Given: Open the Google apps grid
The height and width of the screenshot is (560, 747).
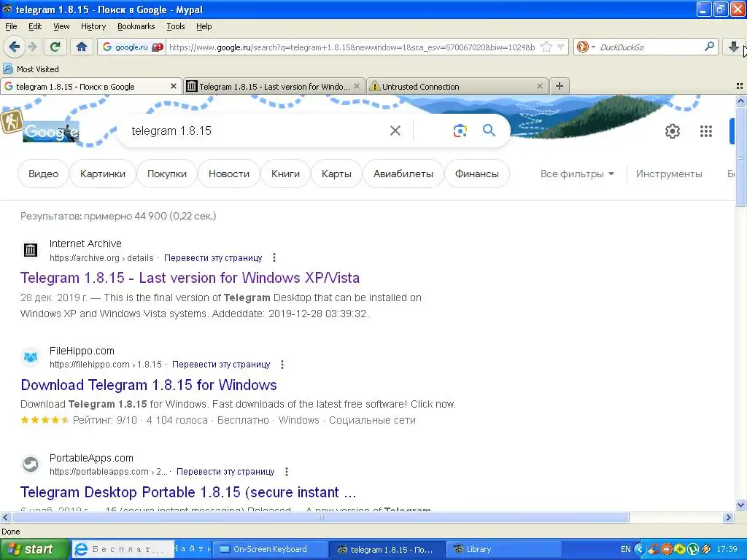Looking at the screenshot, I should click(705, 131).
